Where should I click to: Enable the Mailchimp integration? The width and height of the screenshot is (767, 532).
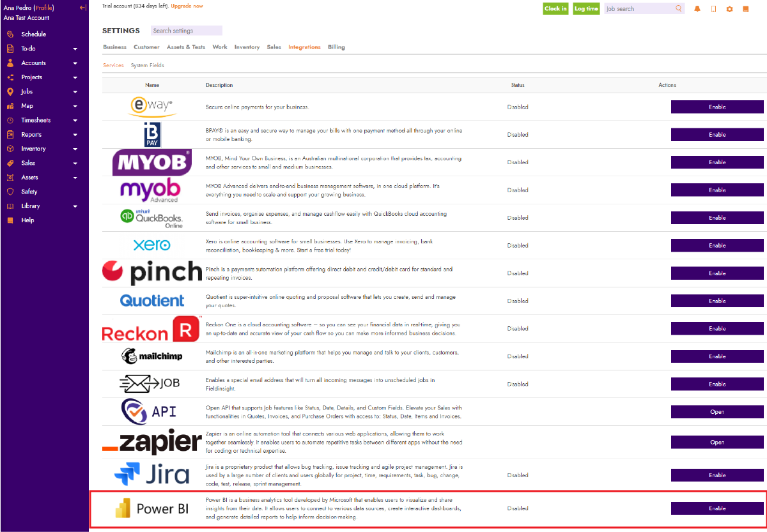pos(717,356)
